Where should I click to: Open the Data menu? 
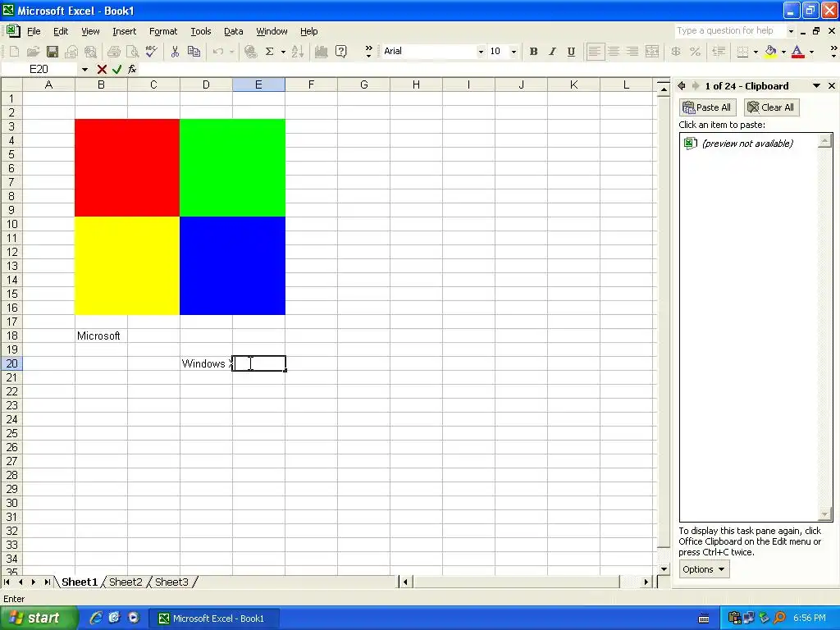[x=234, y=31]
